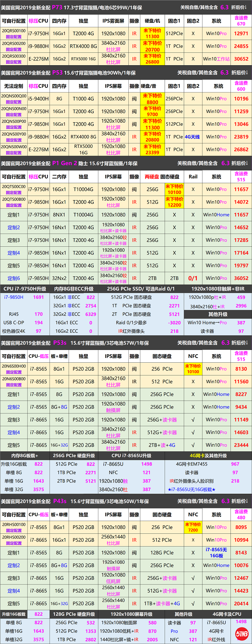This screenshot has width=252, height=644.
Task: Click the P1 Gen 2 section title
Action: (x=65, y=163)
